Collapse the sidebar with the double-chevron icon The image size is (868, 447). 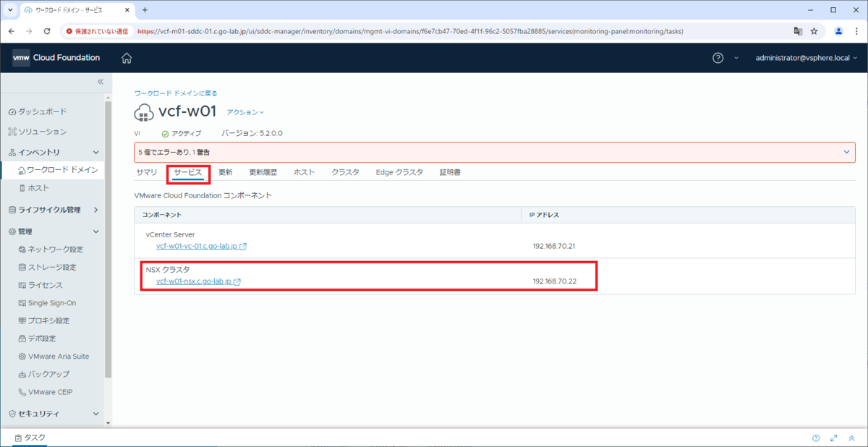point(101,82)
